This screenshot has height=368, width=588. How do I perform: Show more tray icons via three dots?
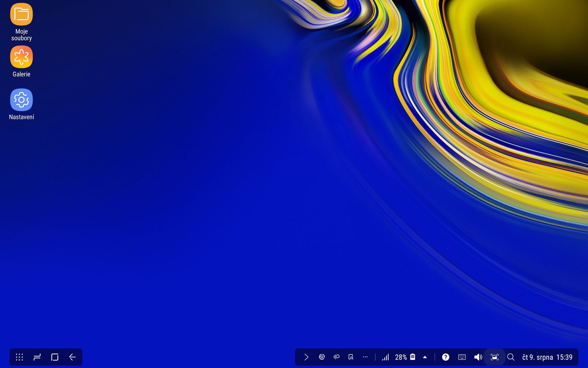pyautogui.click(x=365, y=357)
